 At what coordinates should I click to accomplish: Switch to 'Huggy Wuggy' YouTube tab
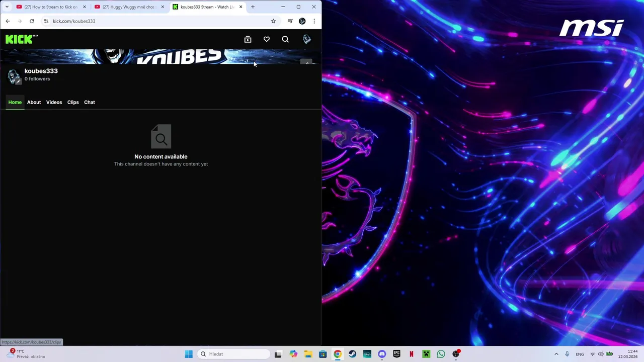tap(129, 7)
